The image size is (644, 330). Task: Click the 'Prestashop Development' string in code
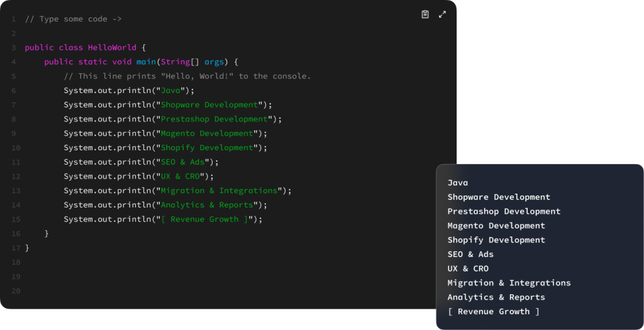[214, 119]
